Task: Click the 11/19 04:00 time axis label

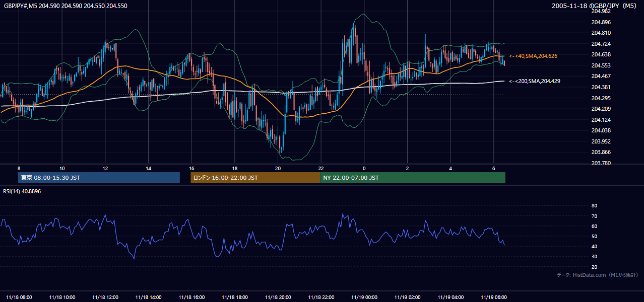Action: 451,297
